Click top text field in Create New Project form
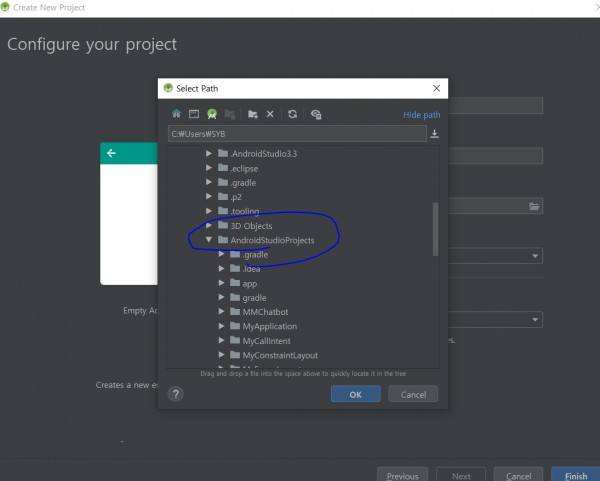Screen dimensions: 600x481 click(496, 105)
